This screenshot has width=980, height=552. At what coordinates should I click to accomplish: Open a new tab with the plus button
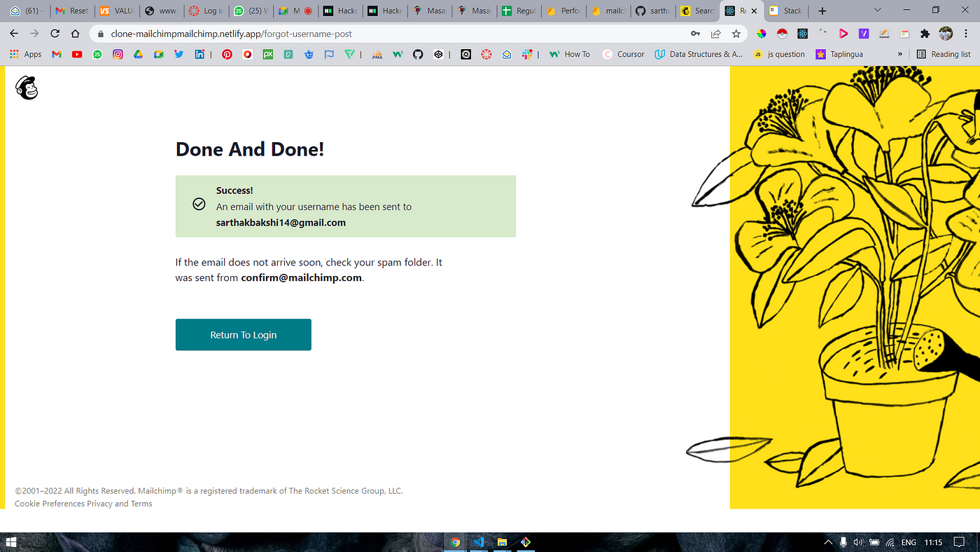(x=822, y=11)
